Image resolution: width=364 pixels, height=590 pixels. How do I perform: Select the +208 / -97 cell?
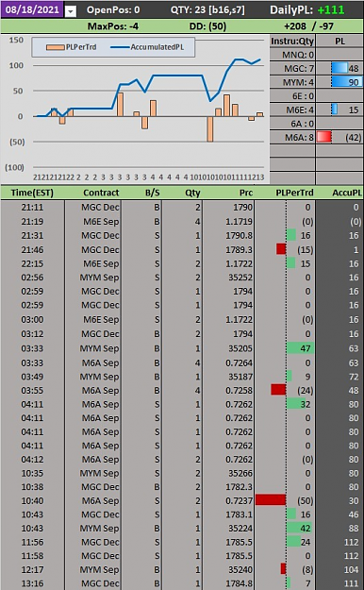pos(309,26)
